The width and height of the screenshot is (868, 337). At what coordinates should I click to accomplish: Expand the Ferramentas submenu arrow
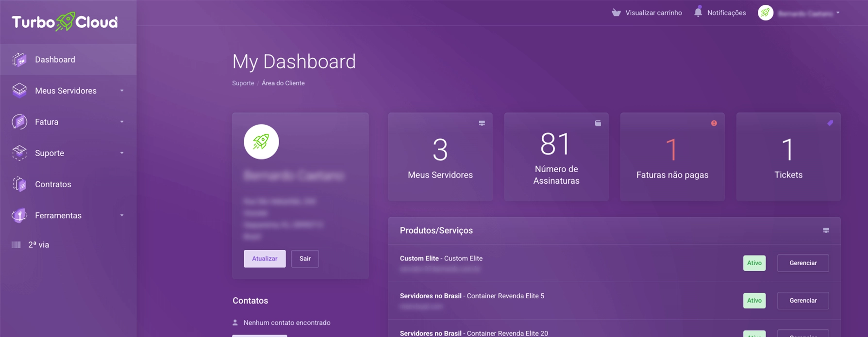(x=122, y=215)
